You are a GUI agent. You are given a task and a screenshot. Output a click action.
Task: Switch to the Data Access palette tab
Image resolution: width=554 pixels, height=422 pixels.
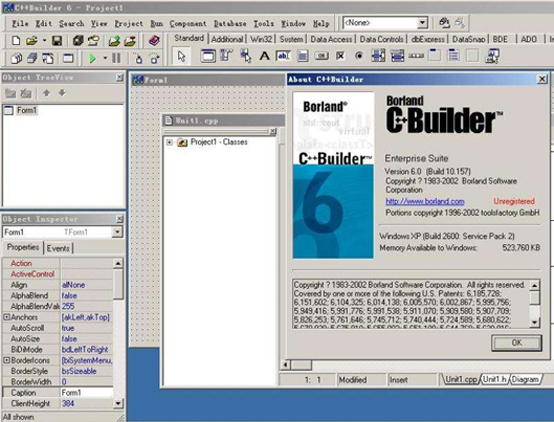point(331,39)
